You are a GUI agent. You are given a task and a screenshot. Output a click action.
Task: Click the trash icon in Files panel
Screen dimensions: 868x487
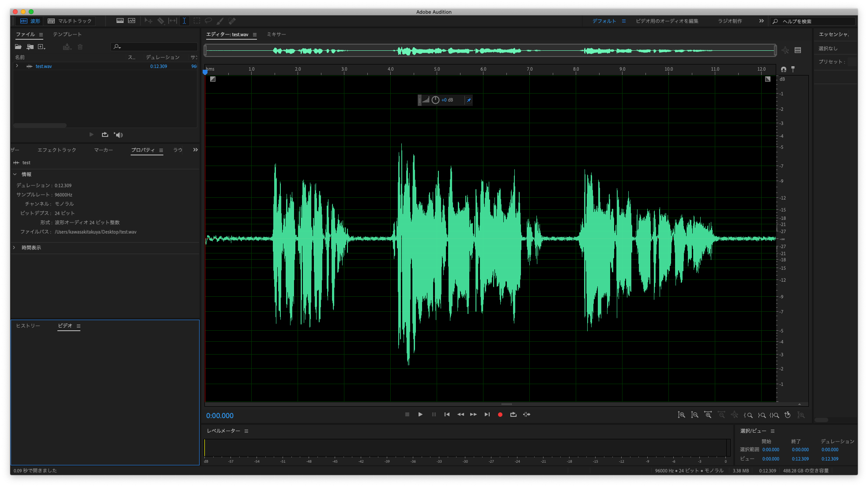click(80, 47)
